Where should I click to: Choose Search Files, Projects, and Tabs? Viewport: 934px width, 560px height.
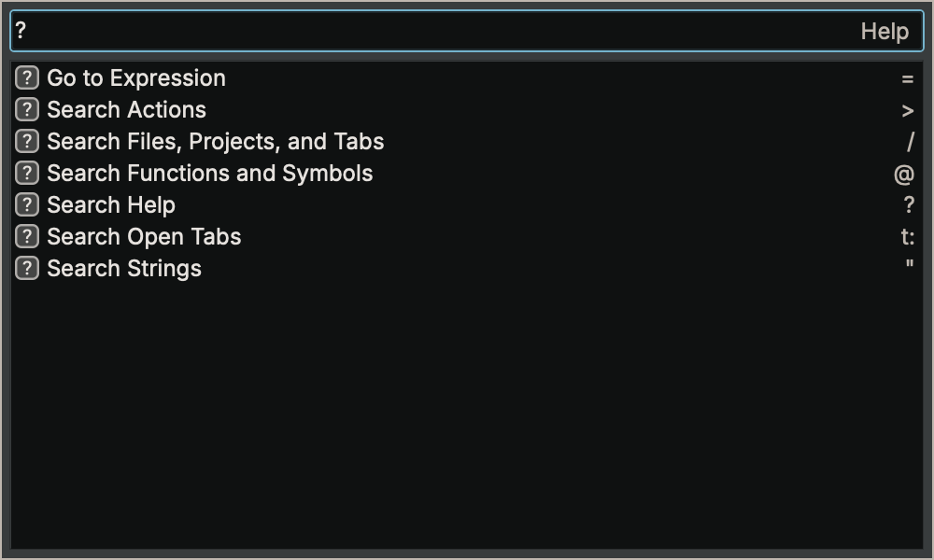coord(215,142)
